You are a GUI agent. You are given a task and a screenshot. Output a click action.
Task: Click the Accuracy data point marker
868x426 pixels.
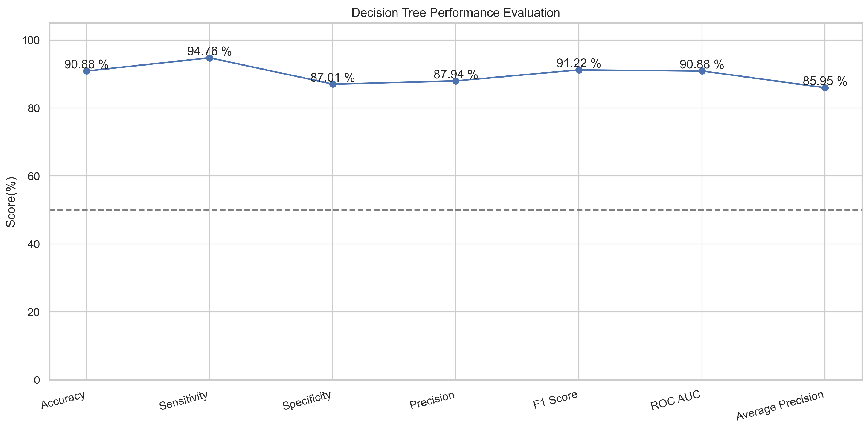[x=87, y=71]
